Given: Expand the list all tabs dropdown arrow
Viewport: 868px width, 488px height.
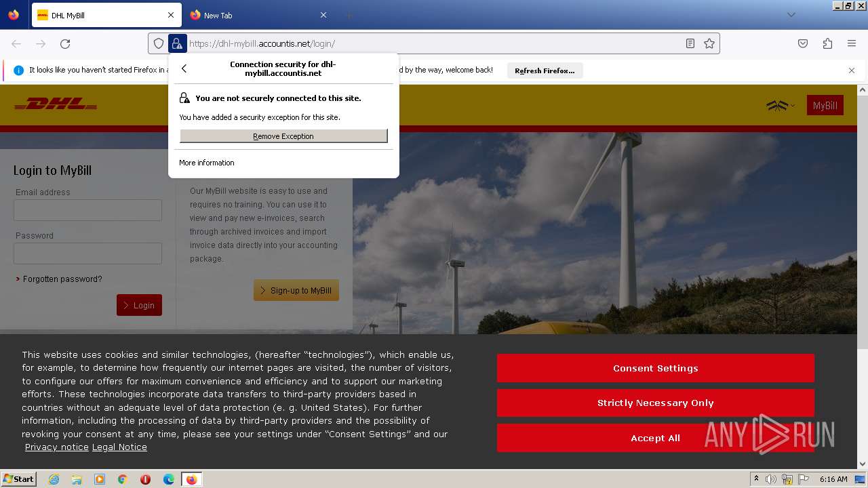Looking at the screenshot, I should coord(791,15).
